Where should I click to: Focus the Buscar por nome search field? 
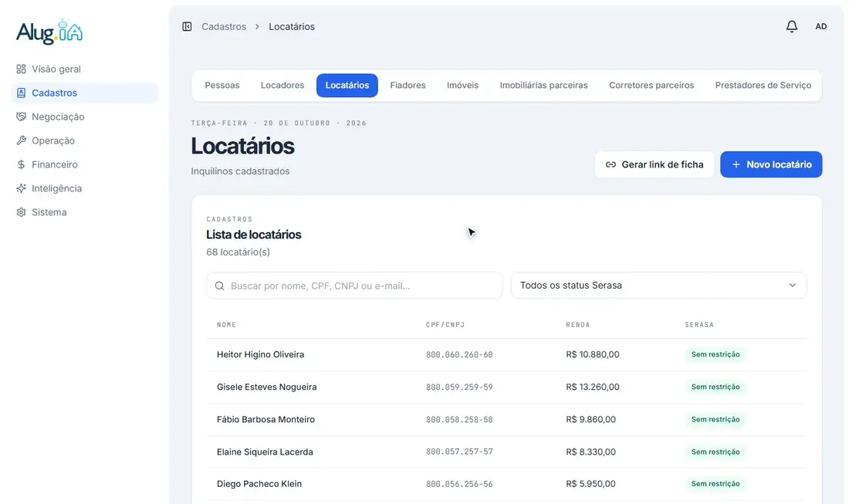point(354,286)
